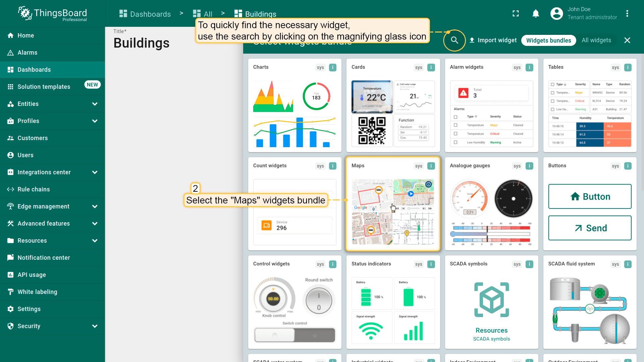The image size is (644, 362).
Task: Switch to the All widgets toggle
Action: [x=596, y=40]
